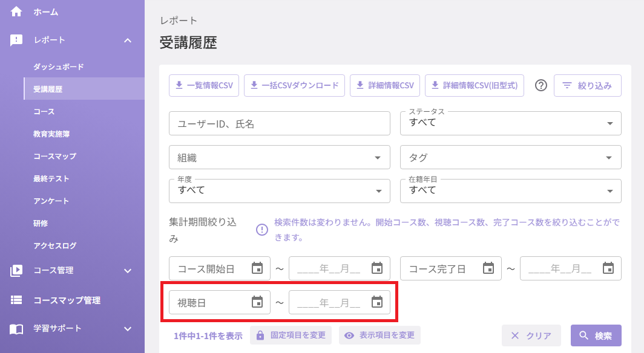
Task: Click the 学習サポート book icon
Action: (x=16, y=329)
